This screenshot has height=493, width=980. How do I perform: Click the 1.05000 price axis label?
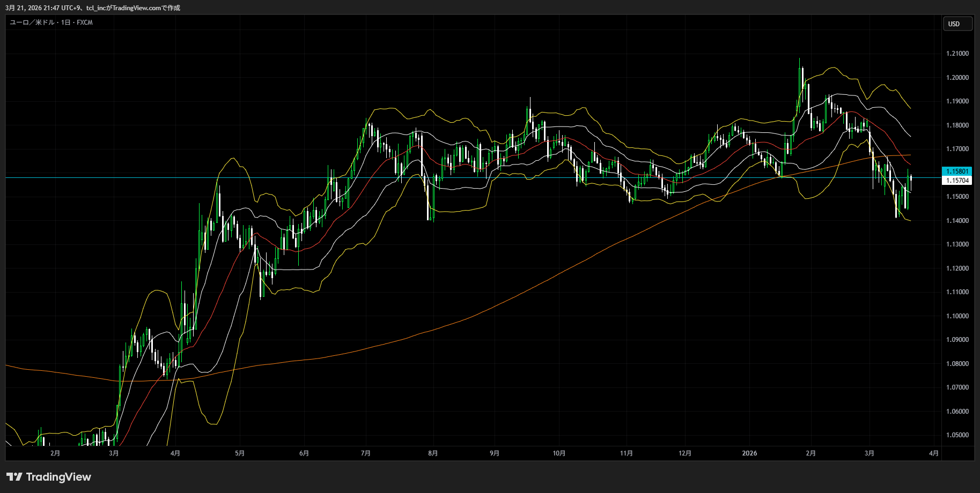pos(957,435)
